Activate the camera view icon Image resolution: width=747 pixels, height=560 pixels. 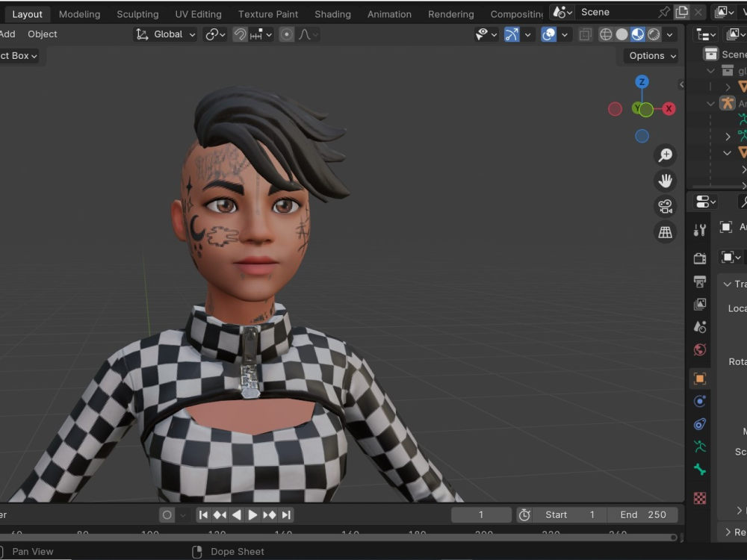click(x=666, y=207)
